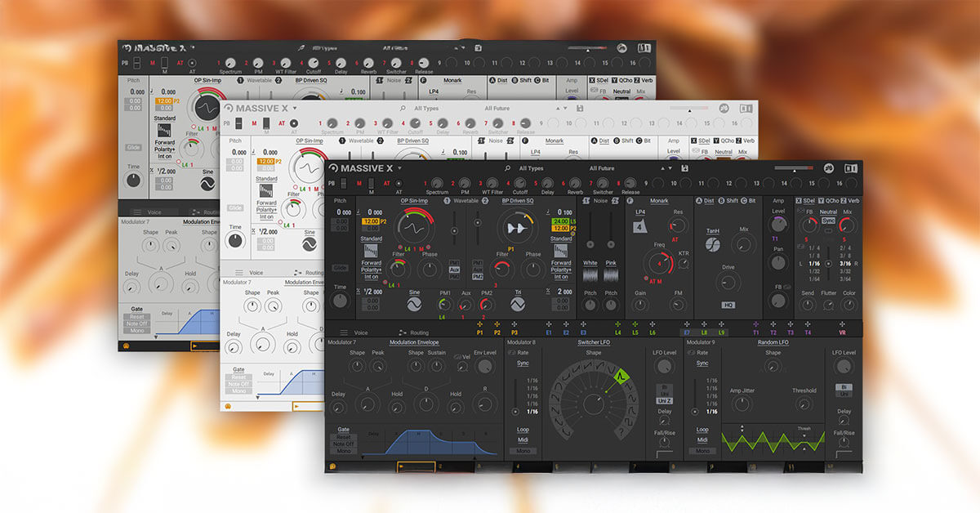Image resolution: width=980 pixels, height=513 pixels.
Task: Open the Monark filter type menu
Action: click(x=659, y=201)
